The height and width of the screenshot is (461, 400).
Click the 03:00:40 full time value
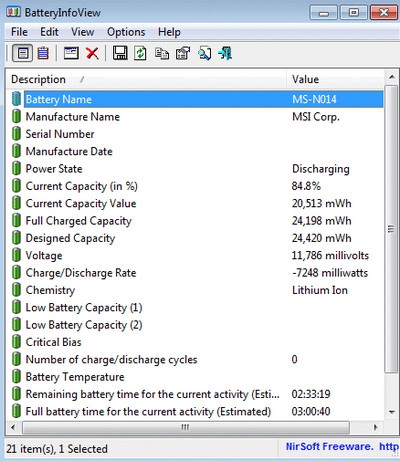tap(311, 411)
